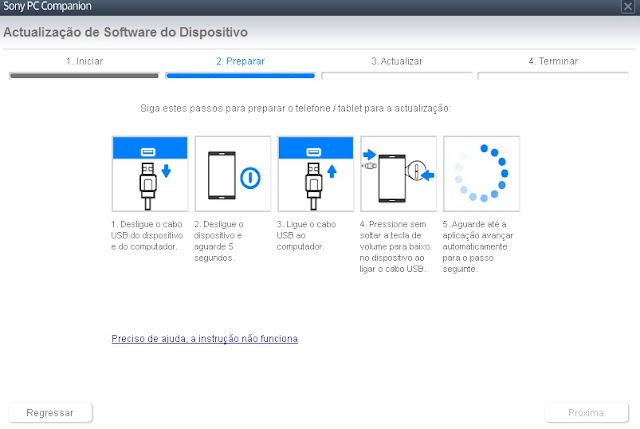Click the blue power button icon
The image size is (640, 429).
click(250, 178)
